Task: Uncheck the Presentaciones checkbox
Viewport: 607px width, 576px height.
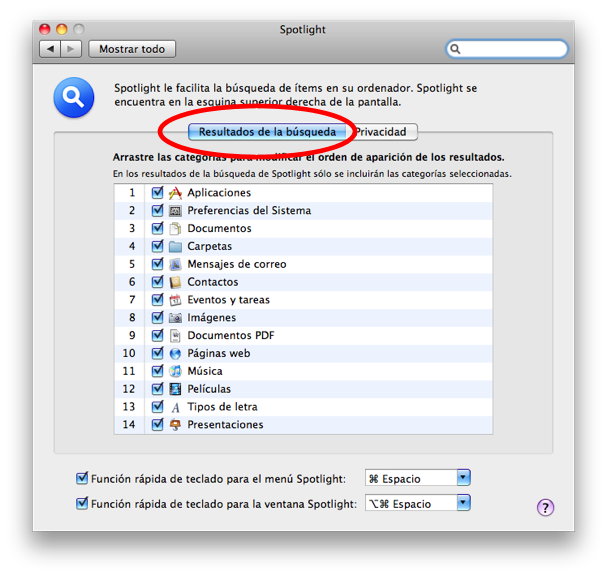Action: click(x=157, y=424)
